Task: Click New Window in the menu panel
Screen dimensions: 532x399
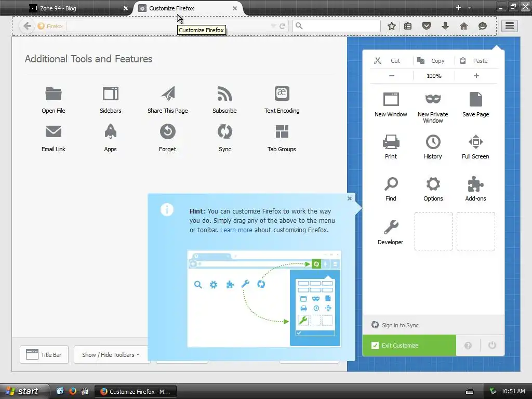Action: [x=391, y=104]
